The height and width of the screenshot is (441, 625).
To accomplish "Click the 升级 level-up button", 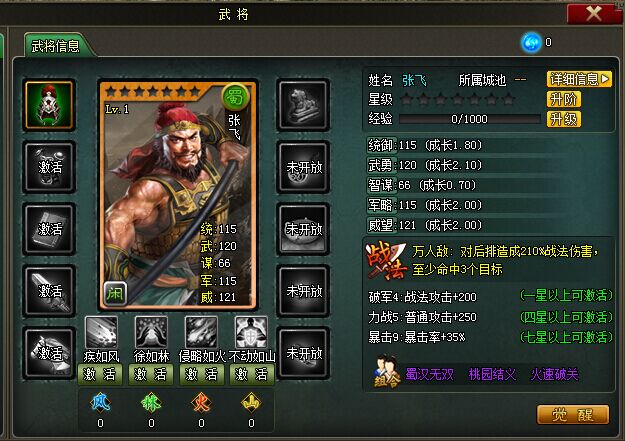I will [x=564, y=119].
